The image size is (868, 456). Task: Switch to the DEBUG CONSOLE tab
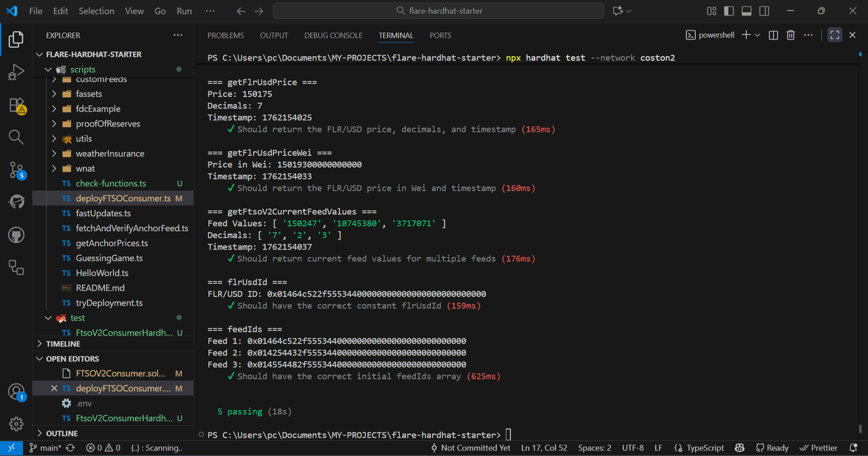point(333,35)
